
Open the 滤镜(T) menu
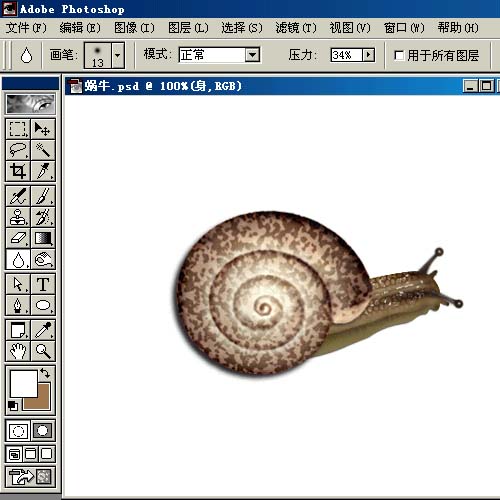tap(296, 28)
